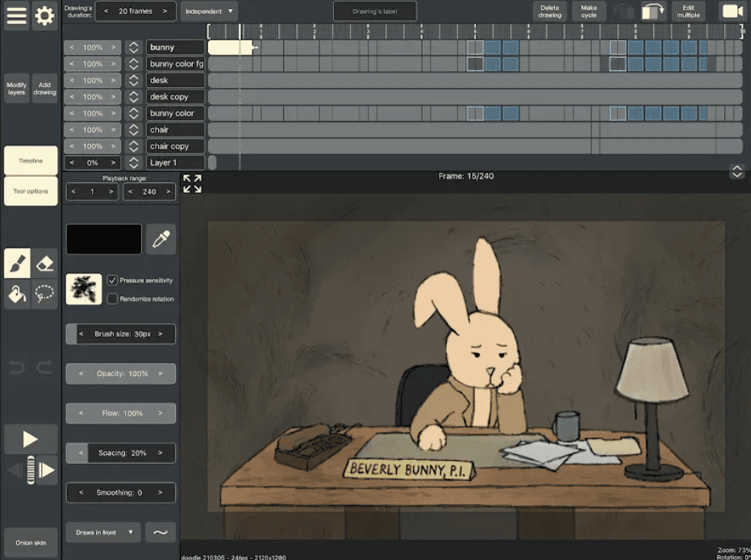Reorder the bunny layer with up-down arrows
This screenshot has width=751, height=560.
[134, 48]
